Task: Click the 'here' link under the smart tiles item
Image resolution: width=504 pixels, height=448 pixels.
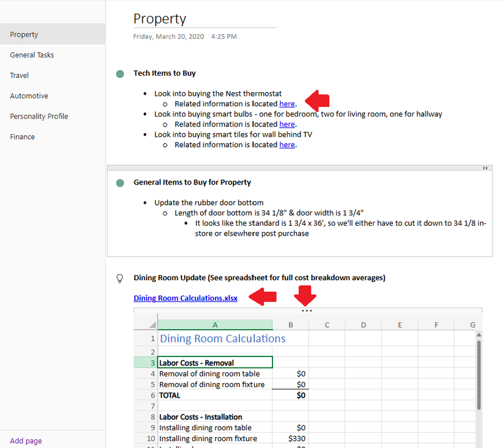Action: pyautogui.click(x=287, y=145)
